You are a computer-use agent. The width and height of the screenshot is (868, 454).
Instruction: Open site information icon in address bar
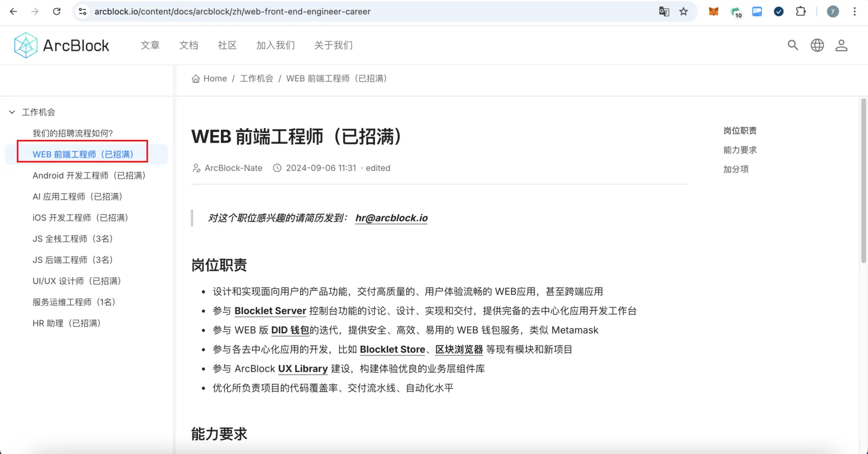point(82,11)
